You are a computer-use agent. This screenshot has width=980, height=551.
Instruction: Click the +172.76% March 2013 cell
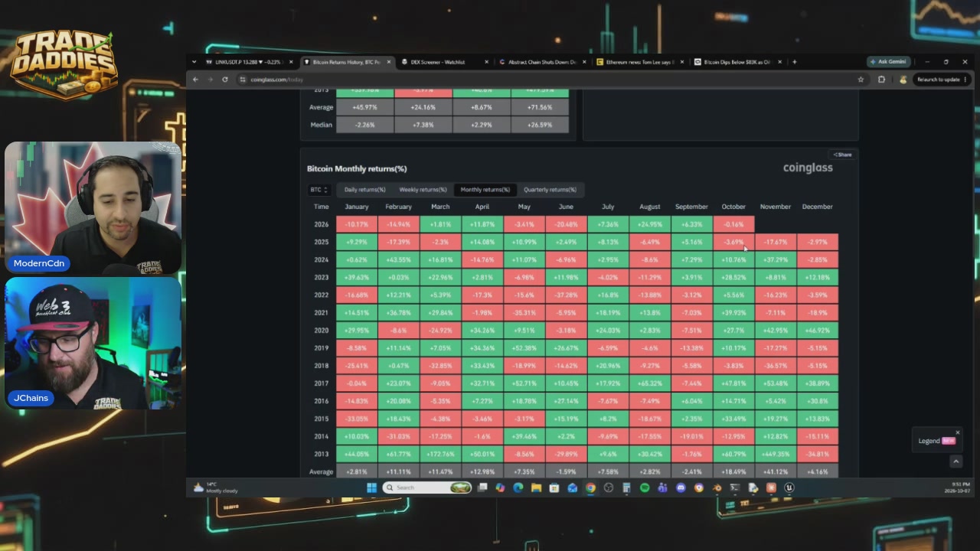pos(440,454)
